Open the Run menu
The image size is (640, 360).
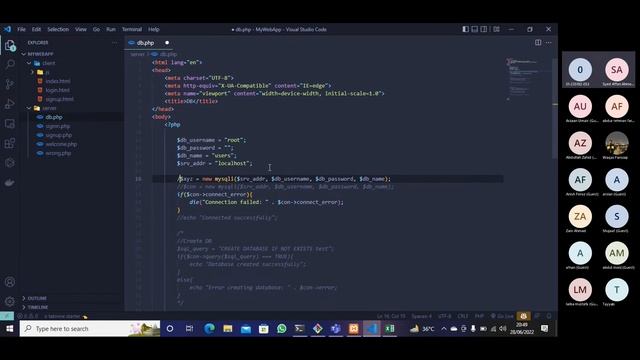[x=111, y=29]
